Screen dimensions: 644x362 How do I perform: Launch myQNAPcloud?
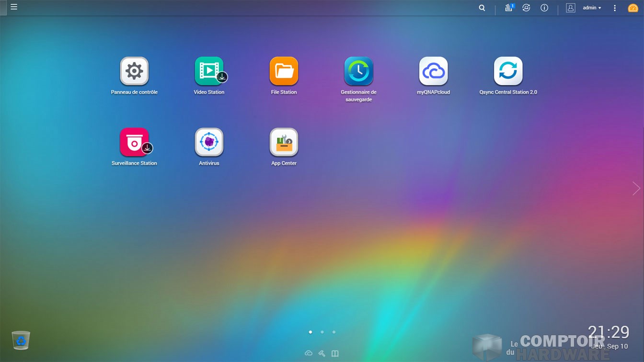point(433,71)
